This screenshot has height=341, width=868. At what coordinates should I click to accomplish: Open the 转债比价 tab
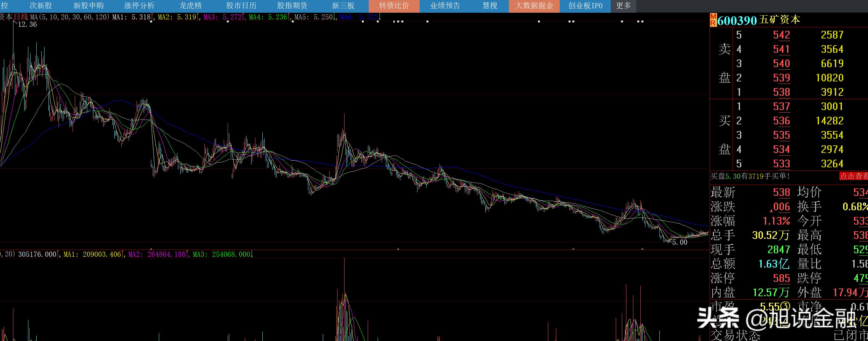[394, 6]
